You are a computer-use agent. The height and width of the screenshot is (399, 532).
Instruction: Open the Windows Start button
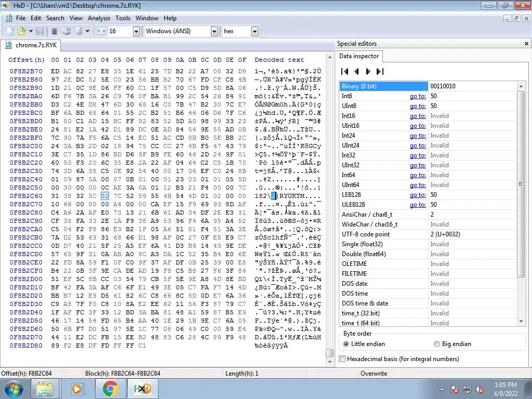[x=14, y=389]
